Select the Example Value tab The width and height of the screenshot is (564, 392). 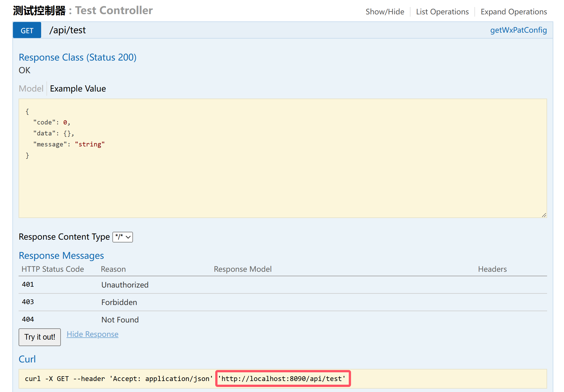pos(78,89)
